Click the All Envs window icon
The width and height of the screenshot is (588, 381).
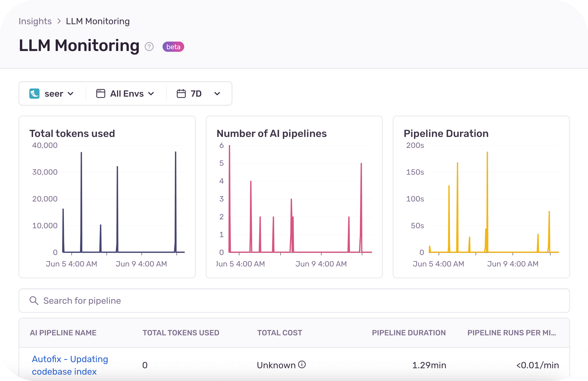click(101, 94)
